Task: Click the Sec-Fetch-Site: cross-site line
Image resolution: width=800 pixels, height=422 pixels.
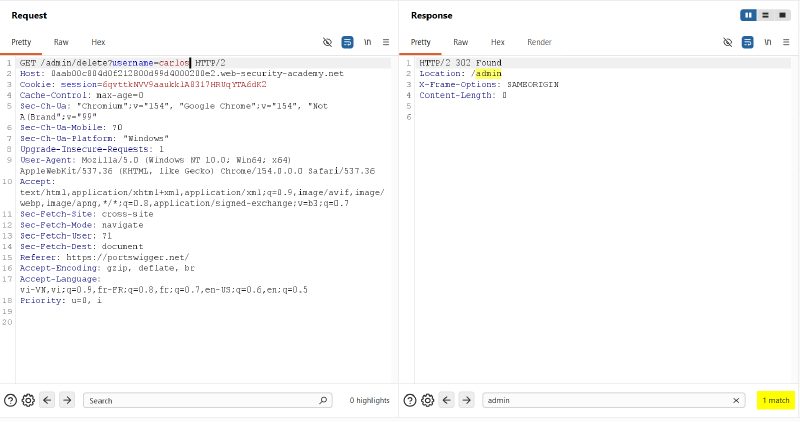Action: (87, 214)
